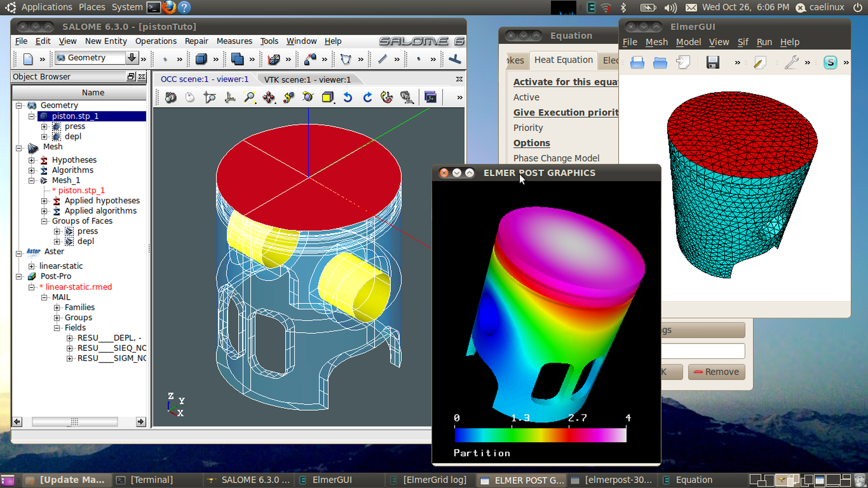
Task: Toggle Active state for Heat Equation
Action: [526, 97]
